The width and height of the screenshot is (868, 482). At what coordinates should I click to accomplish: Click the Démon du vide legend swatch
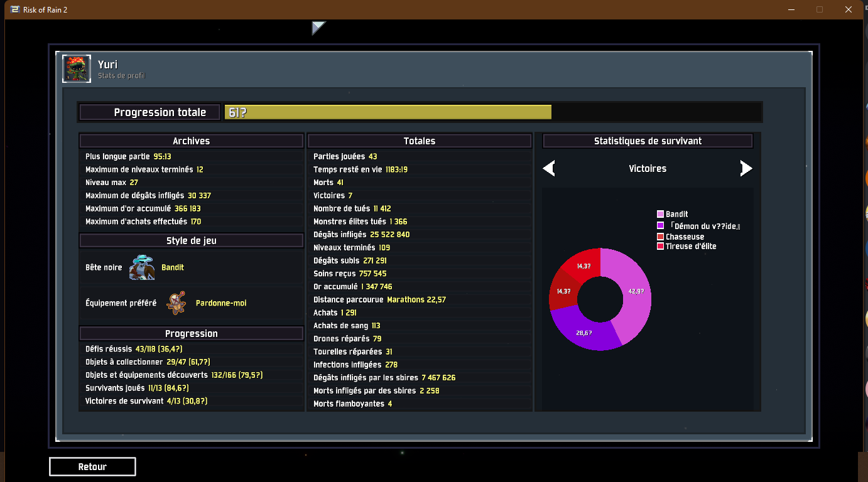tap(660, 225)
